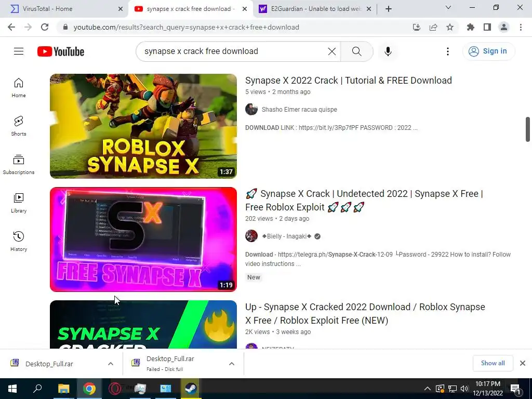Open File Explorer from the taskbar

[63, 389]
